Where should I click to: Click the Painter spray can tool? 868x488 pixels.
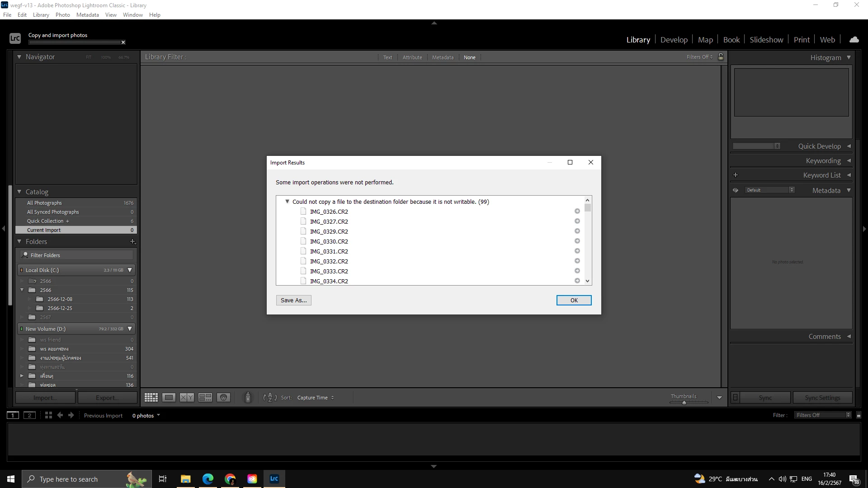[x=248, y=398]
